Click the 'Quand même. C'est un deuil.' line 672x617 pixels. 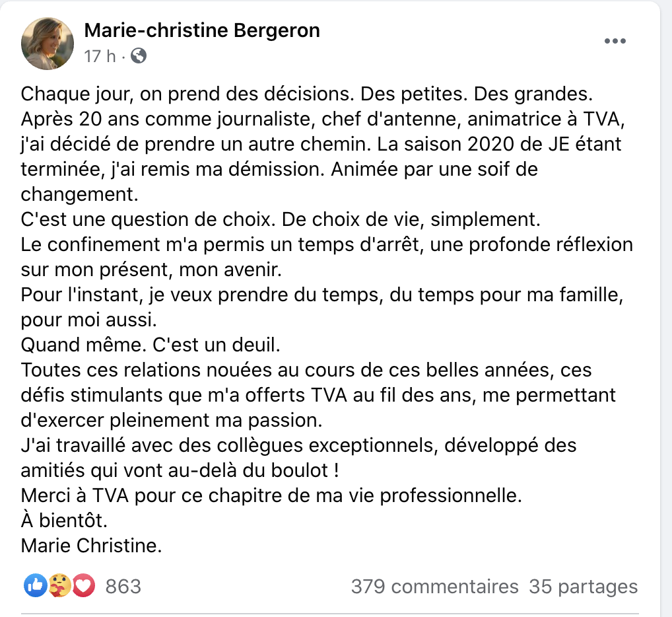point(151,345)
